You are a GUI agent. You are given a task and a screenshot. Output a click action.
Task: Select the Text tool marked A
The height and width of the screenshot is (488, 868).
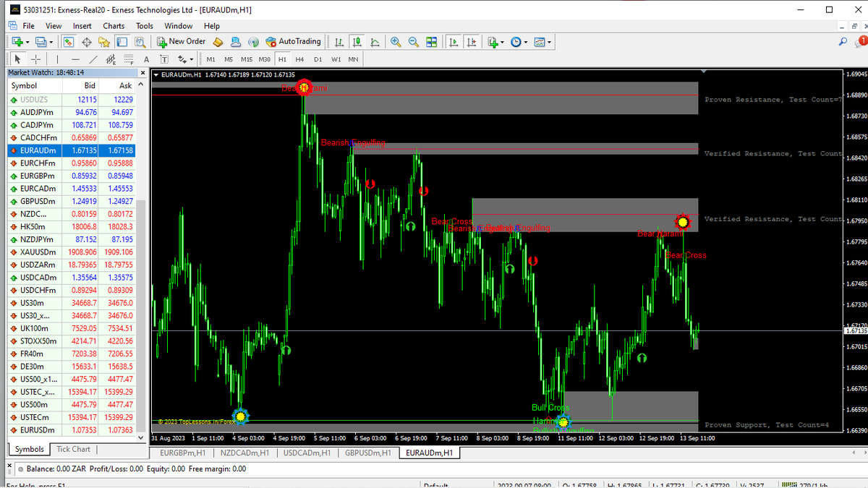click(146, 59)
